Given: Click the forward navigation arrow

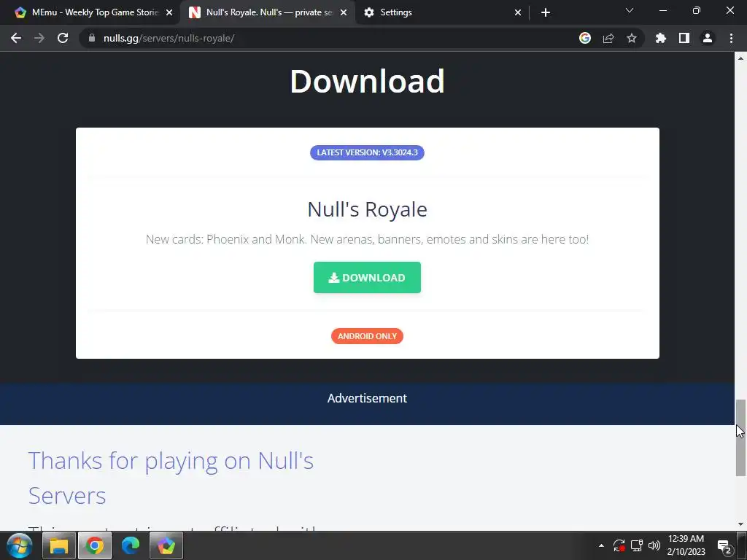Looking at the screenshot, I should 39,38.
